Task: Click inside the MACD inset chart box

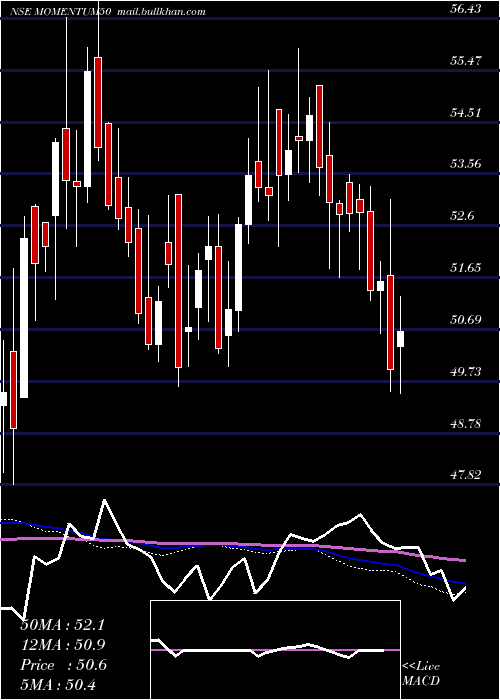Action: point(275,650)
